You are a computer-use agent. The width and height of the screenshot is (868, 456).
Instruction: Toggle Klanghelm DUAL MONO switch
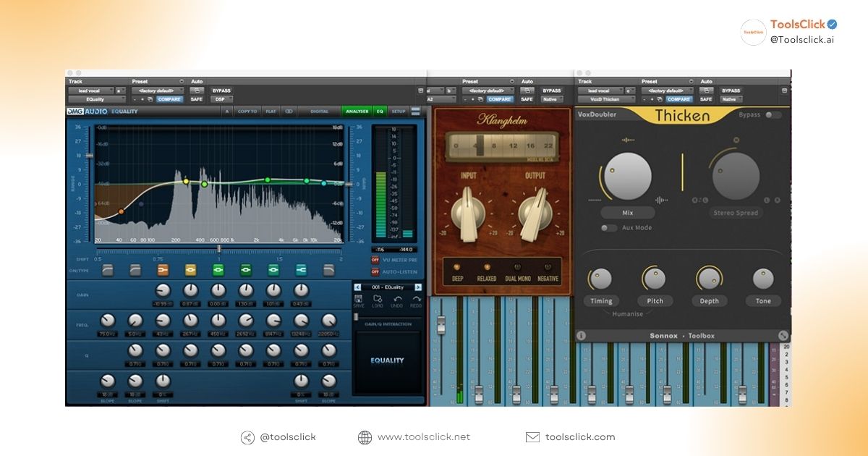tap(517, 267)
